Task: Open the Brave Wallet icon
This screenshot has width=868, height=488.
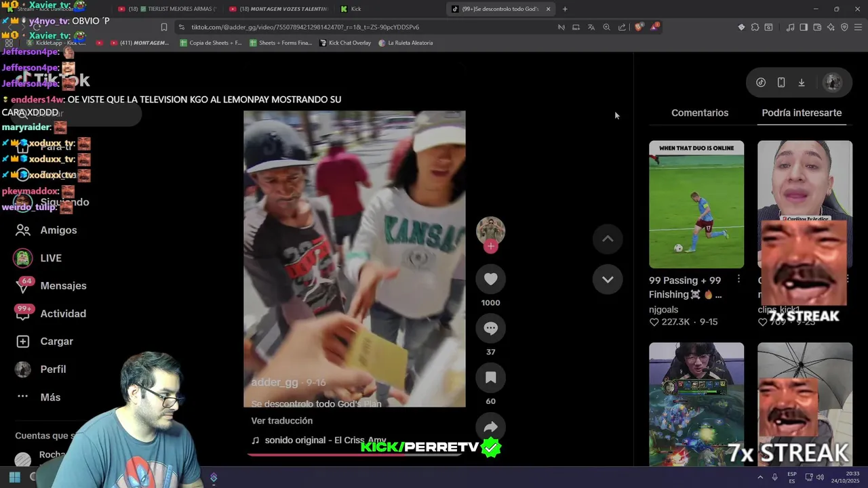Action: click(x=817, y=27)
